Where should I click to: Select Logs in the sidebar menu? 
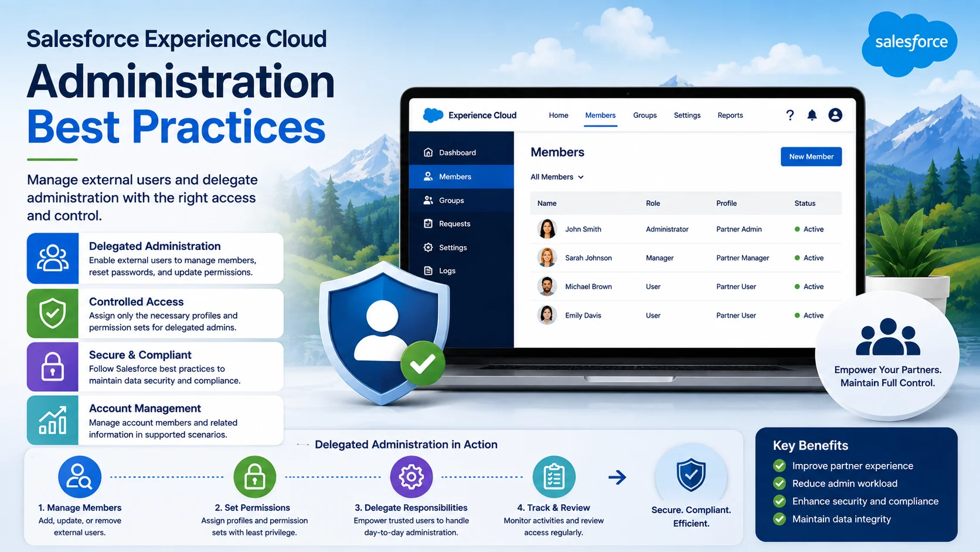pos(461,270)
